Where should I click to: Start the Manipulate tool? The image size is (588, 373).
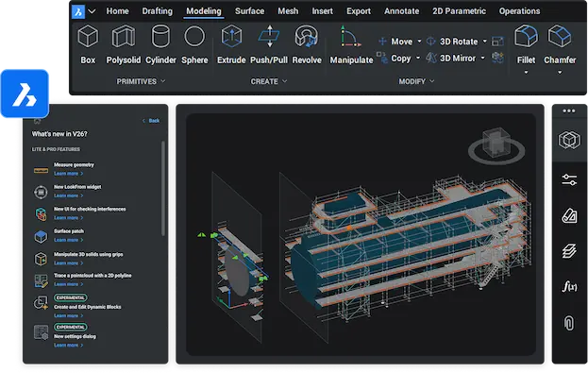[351, 44]
